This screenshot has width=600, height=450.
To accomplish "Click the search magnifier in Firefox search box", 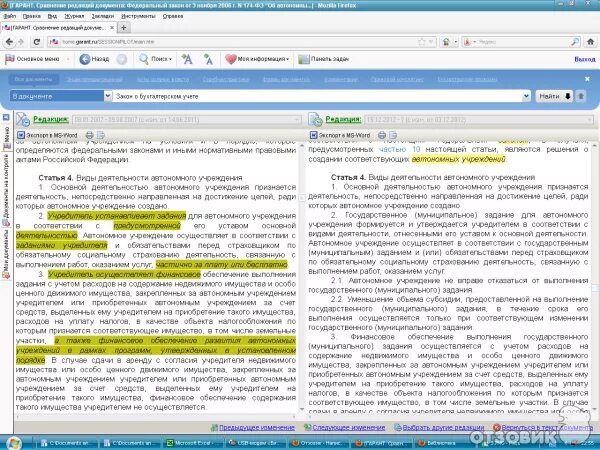I will pos(575,42).
